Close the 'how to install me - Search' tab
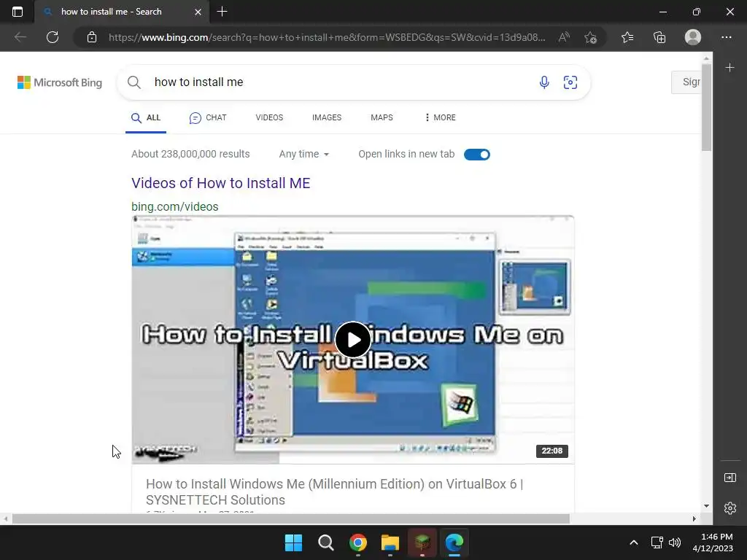This screenshot has width=747, height=560. [198, 12]
